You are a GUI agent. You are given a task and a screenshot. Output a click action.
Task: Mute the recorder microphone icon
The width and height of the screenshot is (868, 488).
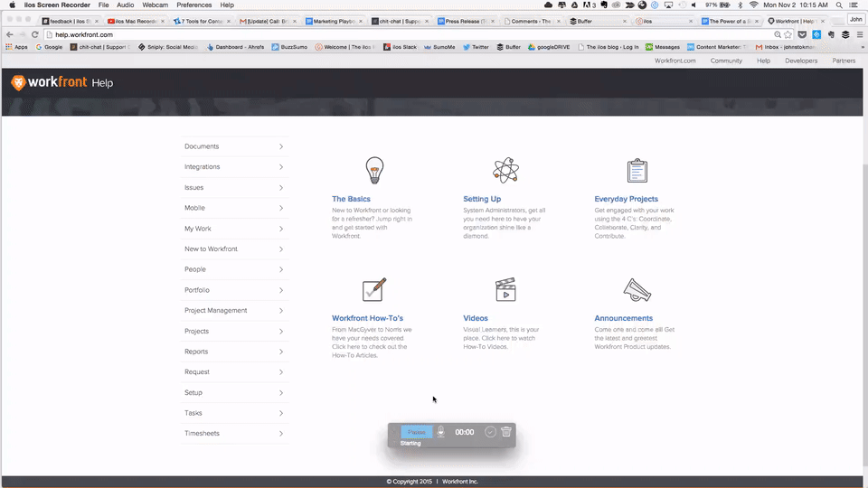click(x=440, y=432)
